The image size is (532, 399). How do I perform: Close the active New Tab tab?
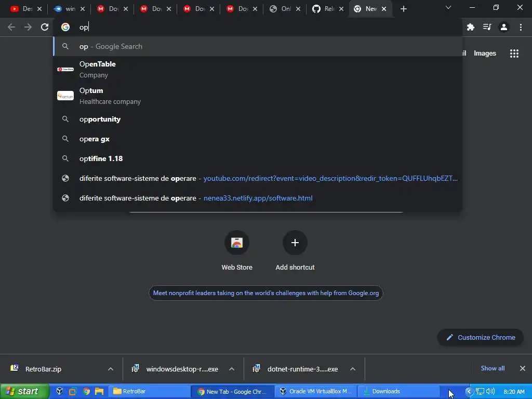click(x=384, y=9)
